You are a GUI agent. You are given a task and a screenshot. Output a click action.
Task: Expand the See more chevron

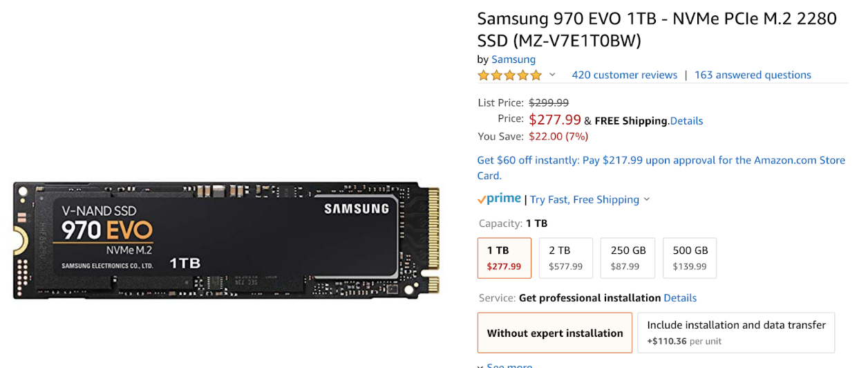pos(481,366)
